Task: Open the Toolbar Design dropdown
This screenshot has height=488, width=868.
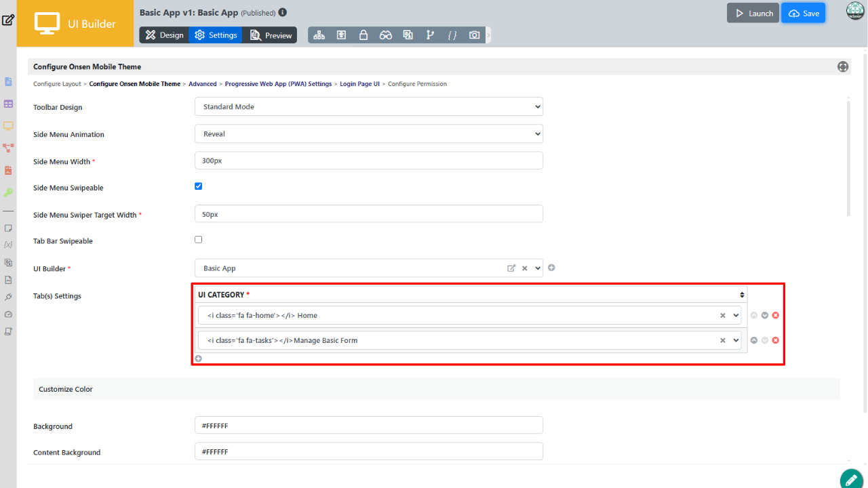Action: click(368, 107)
